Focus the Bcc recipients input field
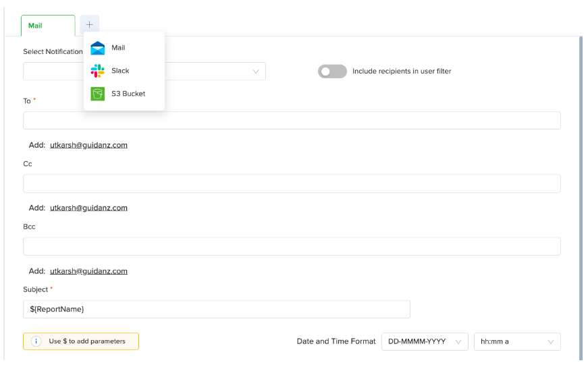588x367 pixels. click(292, 246)
